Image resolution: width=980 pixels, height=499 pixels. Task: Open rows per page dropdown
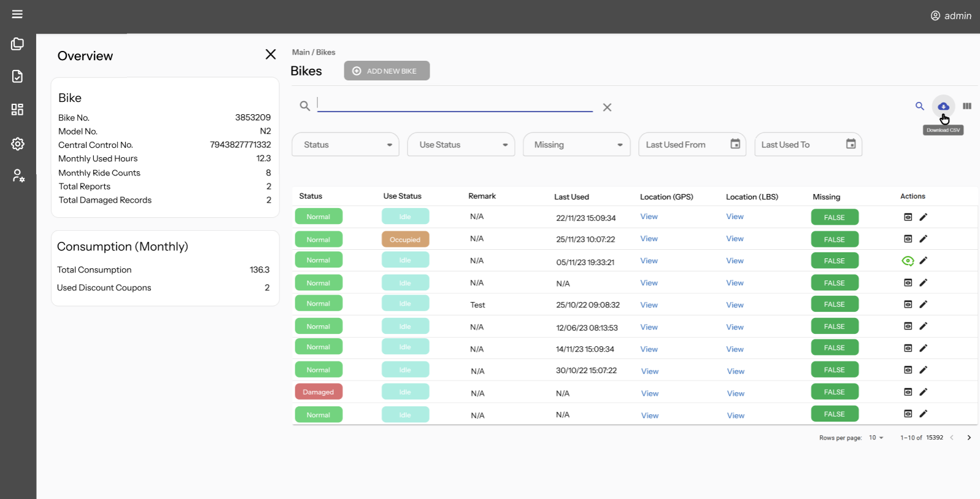(x=876, y=438)
